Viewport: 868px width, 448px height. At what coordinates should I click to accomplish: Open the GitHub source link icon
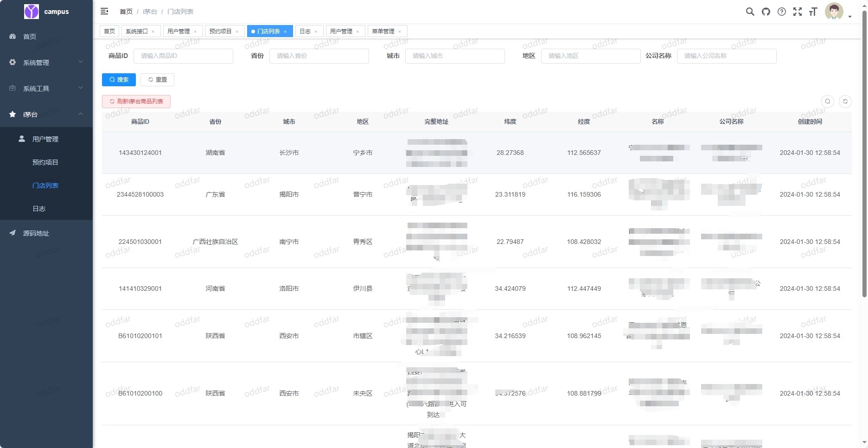766,12
